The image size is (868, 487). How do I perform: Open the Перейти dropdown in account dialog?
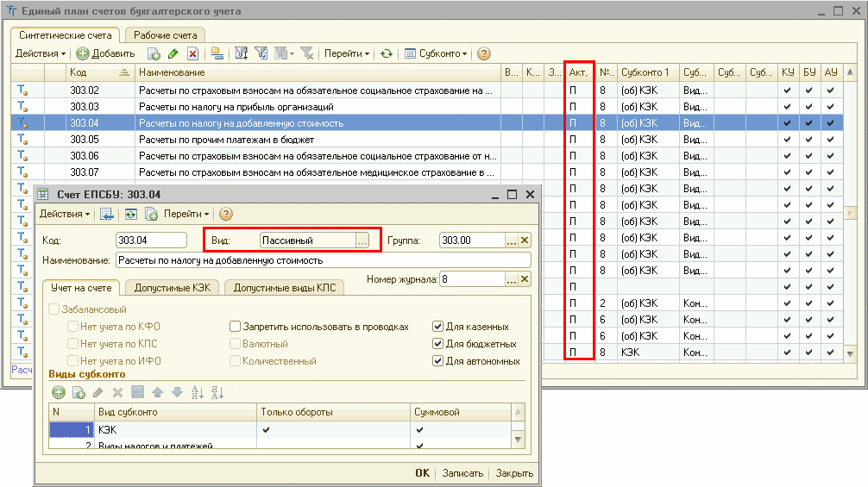[186, 214]
